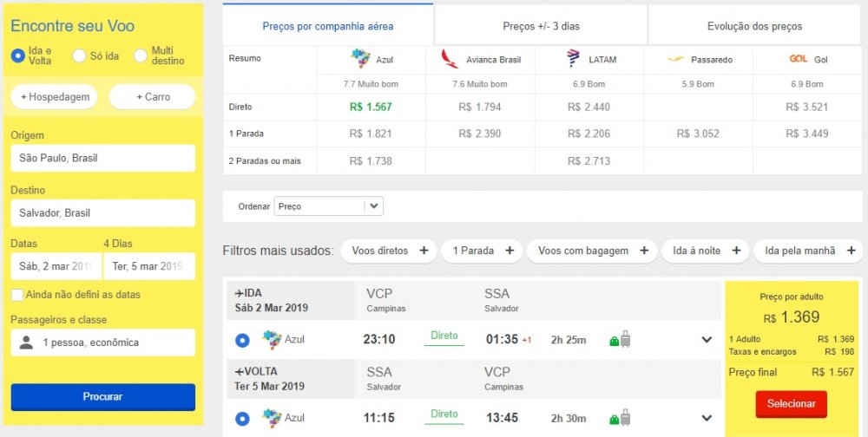Click the Gol airline logo
This screenshot has width=868, height=437.
(x=799, y=59)
